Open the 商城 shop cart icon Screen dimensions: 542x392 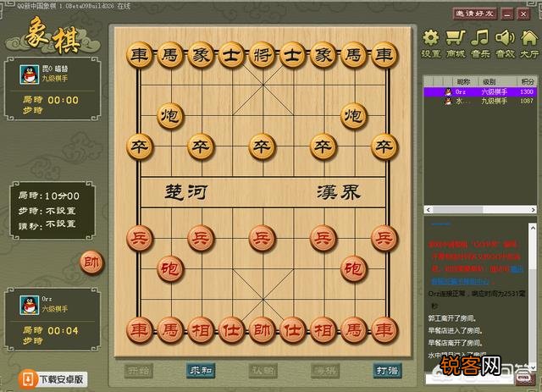click(x=456, y=44)
